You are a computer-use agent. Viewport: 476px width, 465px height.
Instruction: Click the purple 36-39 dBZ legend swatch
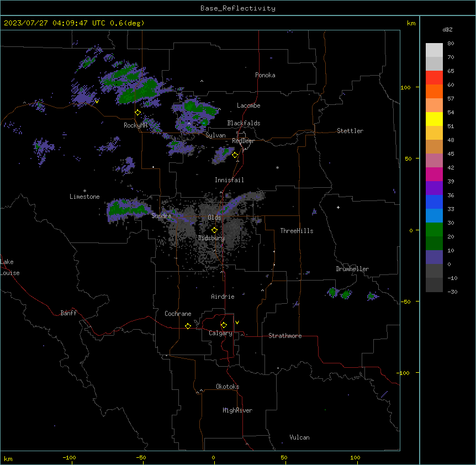(434, 188)
